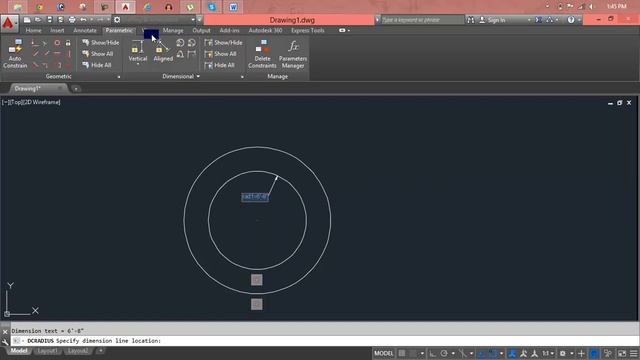Viewport: 640px width, 360px height.
Task: Click the Angular dimensional constraint icon
Action: [x=180, y=54]
